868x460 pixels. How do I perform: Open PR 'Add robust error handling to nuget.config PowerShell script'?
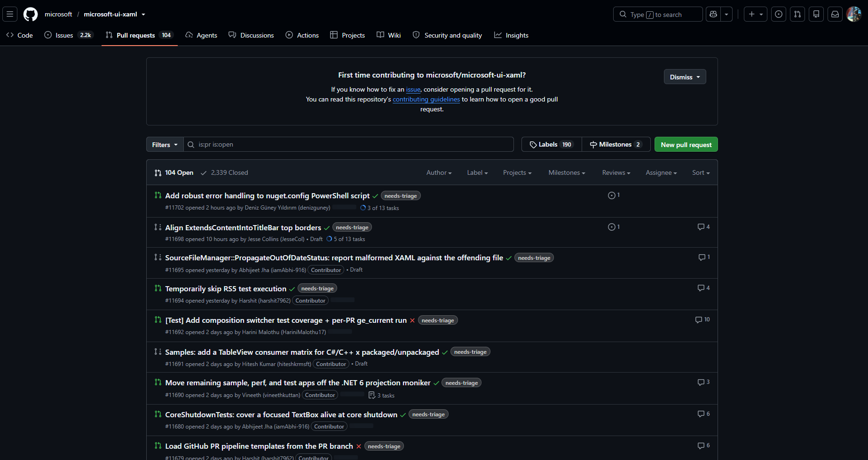[x=267, y=196]
